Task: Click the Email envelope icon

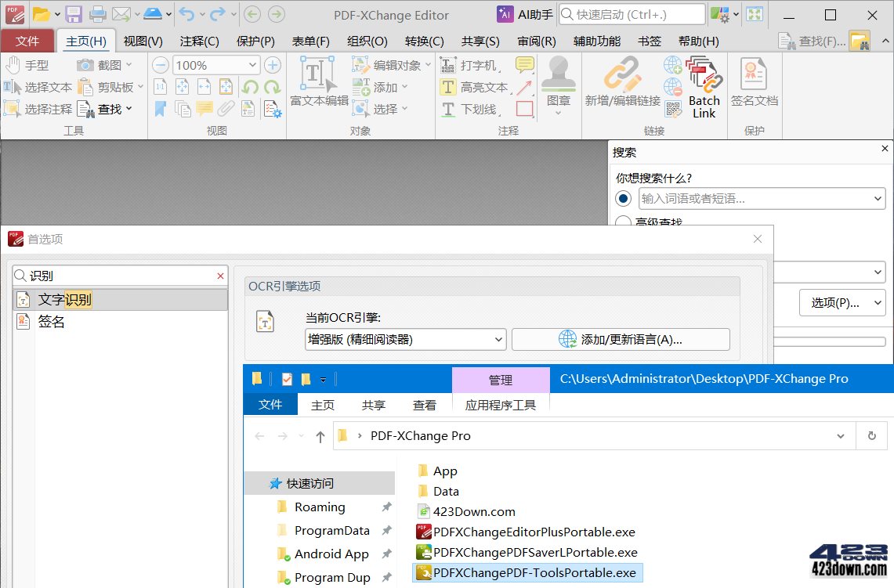Action: pos(121,14)
